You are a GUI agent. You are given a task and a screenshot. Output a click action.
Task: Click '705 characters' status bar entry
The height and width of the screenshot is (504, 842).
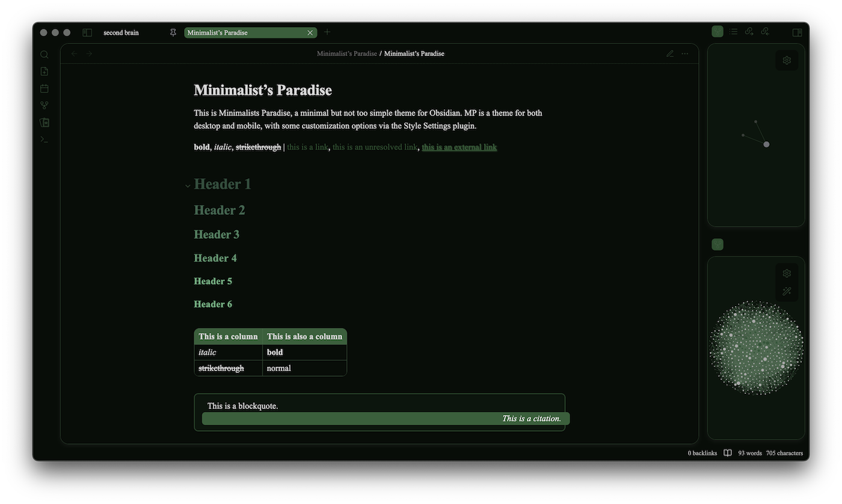click(x=784, y=453)
